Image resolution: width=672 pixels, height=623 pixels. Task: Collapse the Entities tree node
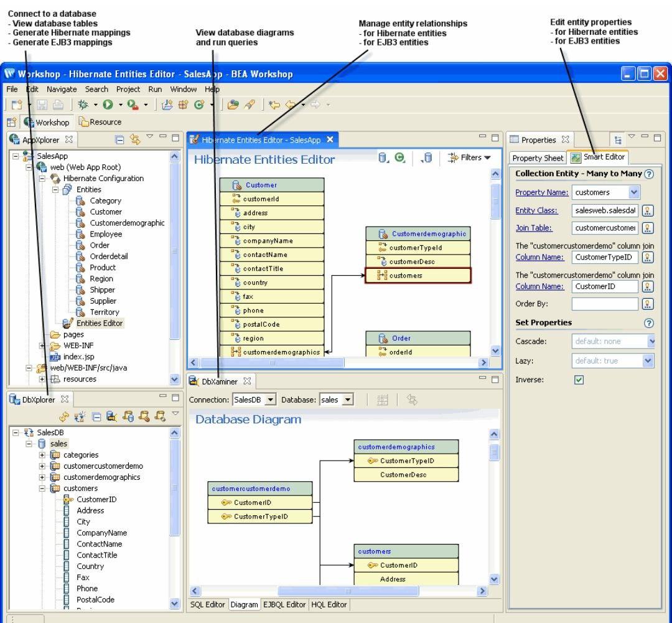click(x=55, y=190)
